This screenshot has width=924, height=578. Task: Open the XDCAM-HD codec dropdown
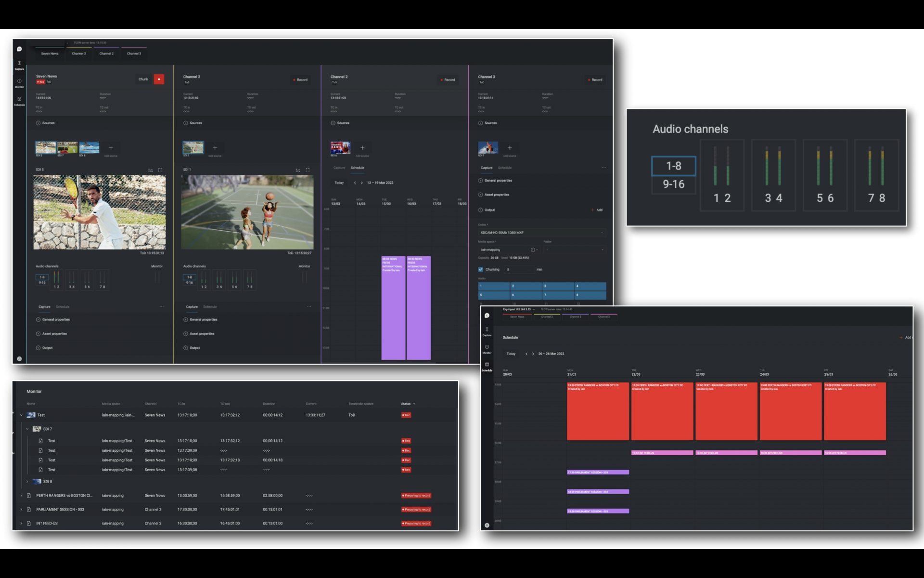[x=541, y=233]
